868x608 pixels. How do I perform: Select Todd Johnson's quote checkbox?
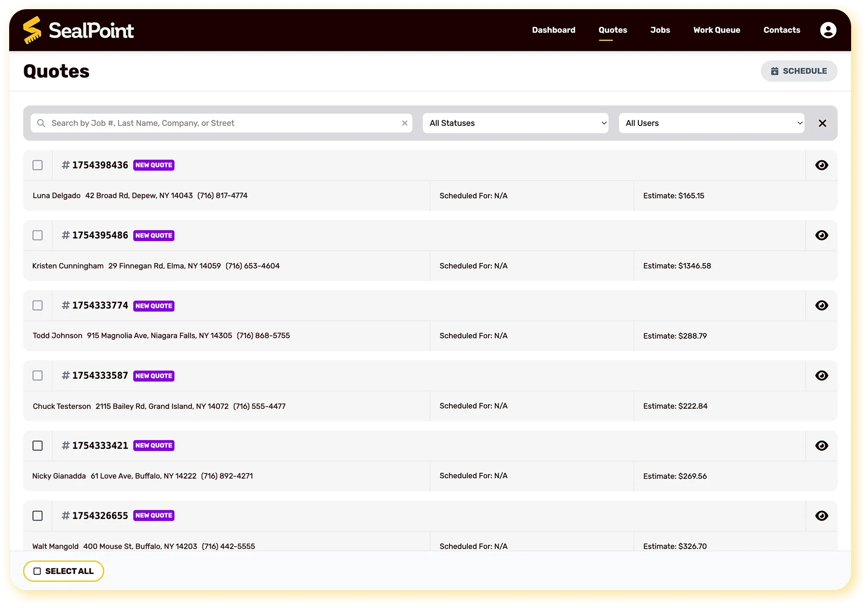[38, 305]
